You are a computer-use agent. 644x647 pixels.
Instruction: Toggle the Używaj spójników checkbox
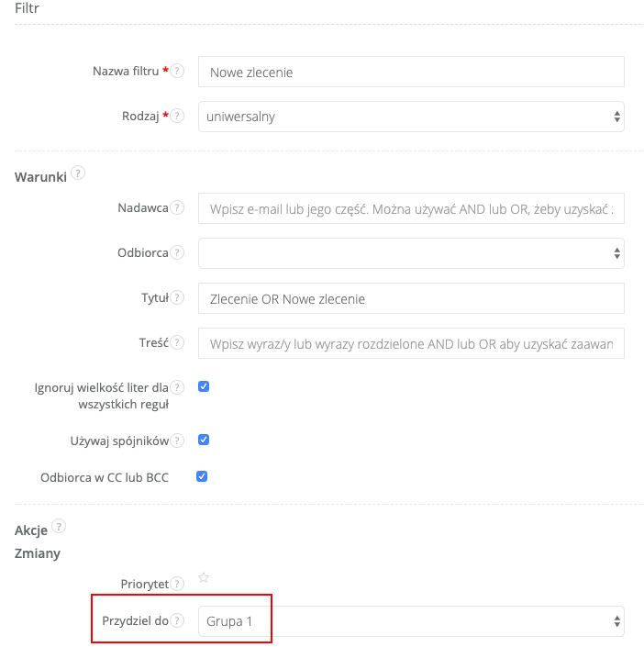[x=204, y=440]
